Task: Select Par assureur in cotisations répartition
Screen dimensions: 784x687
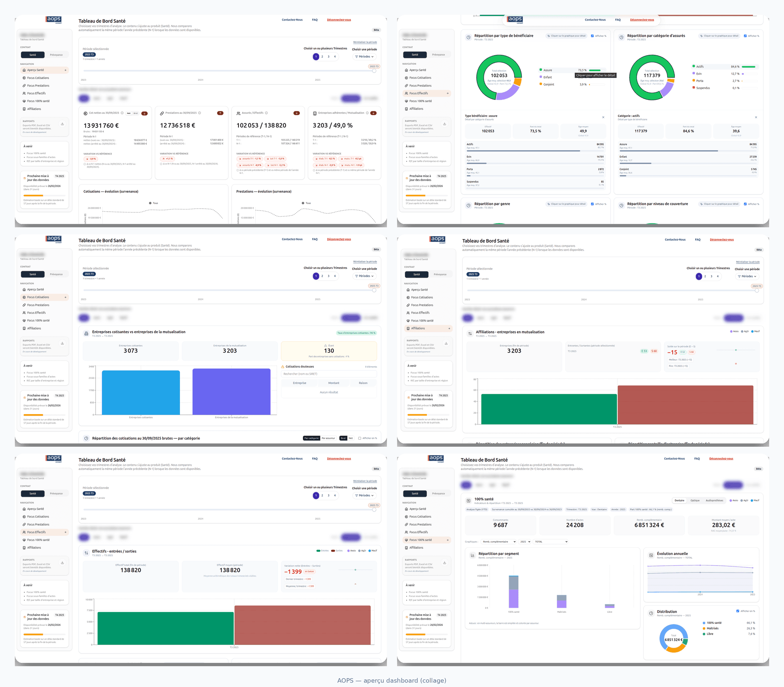Action: (328, 438)
